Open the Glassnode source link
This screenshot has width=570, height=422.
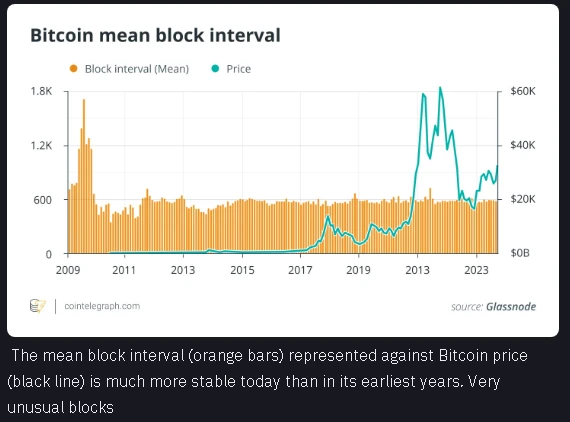[x=511, y=307]
